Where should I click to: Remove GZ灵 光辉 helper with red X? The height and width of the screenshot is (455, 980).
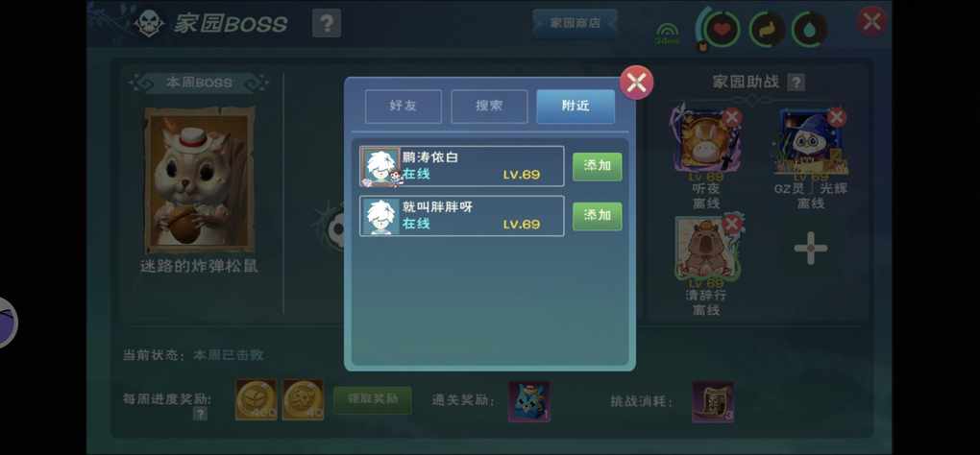pyautogui.click(x=836, y=117)
